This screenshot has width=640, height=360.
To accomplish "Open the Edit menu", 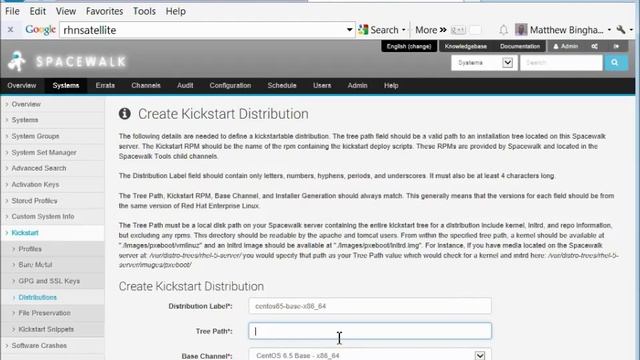I will click(x=38, y=11).
